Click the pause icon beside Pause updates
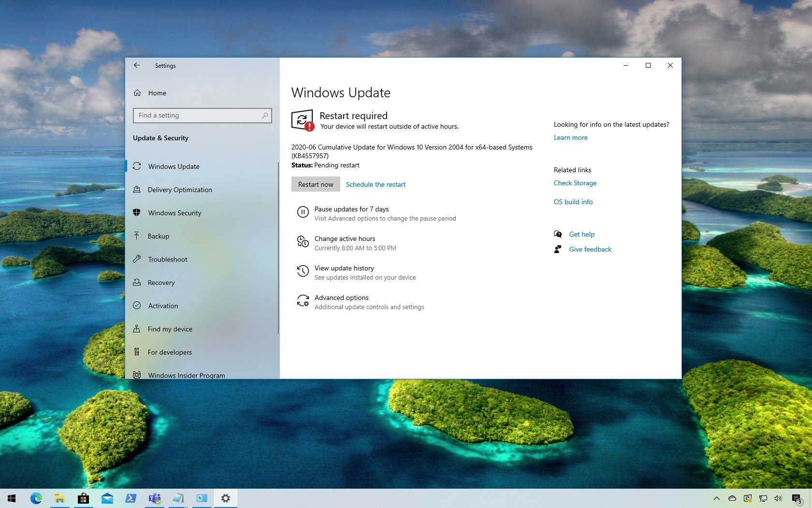 pos(303,212)
